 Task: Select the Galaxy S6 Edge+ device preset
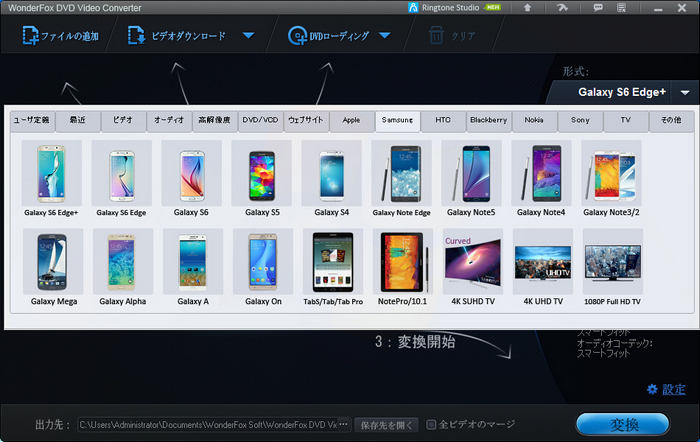pyautogui.click(x=51, y=173)
